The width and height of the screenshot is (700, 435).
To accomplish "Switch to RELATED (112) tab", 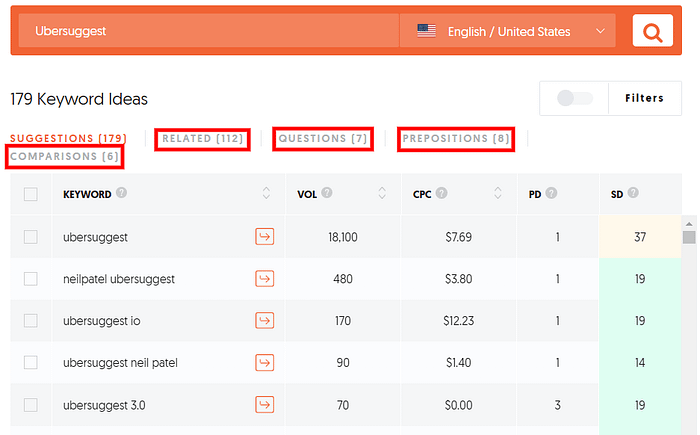I will [x=202, y=138].
